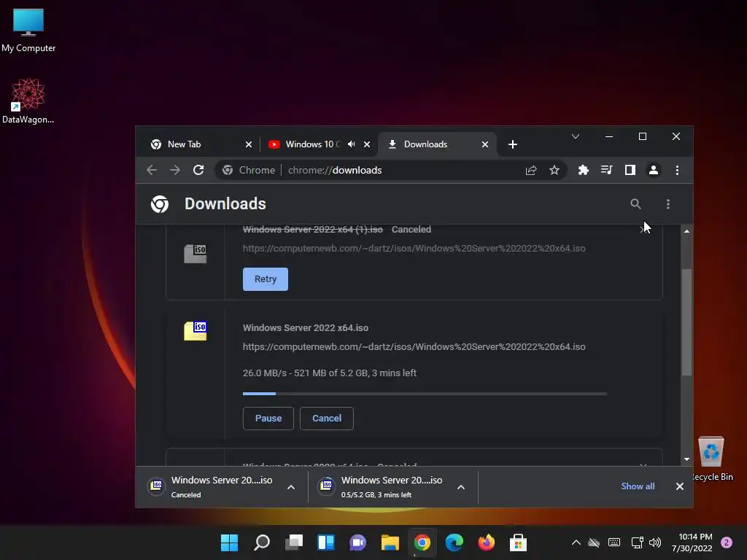Close the YouTube Windows 10 tab

367,144
